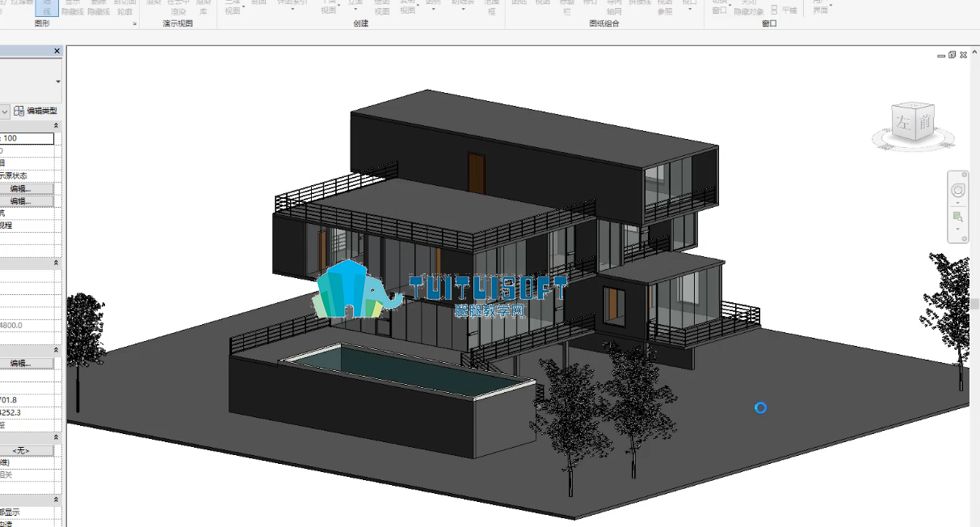Click the 显示隐藏线 tool in the ribbon
980x527 pixels.
point(73,7)
